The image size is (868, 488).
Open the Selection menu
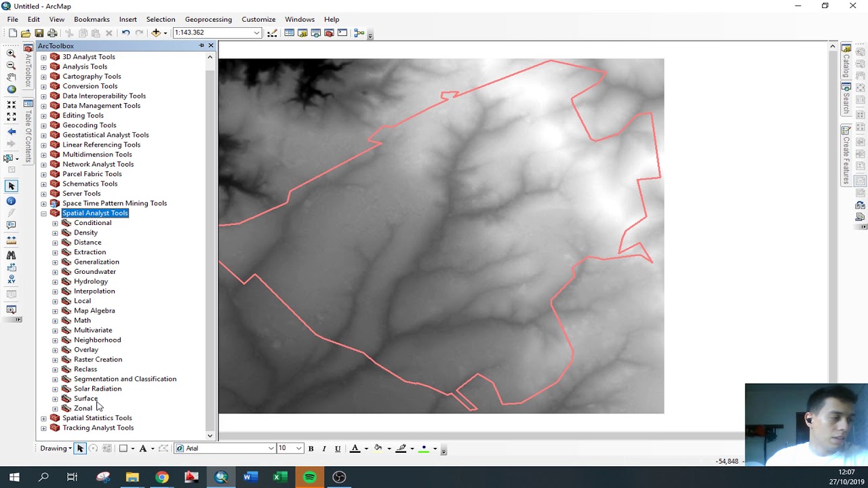click(x=161, y=19)
